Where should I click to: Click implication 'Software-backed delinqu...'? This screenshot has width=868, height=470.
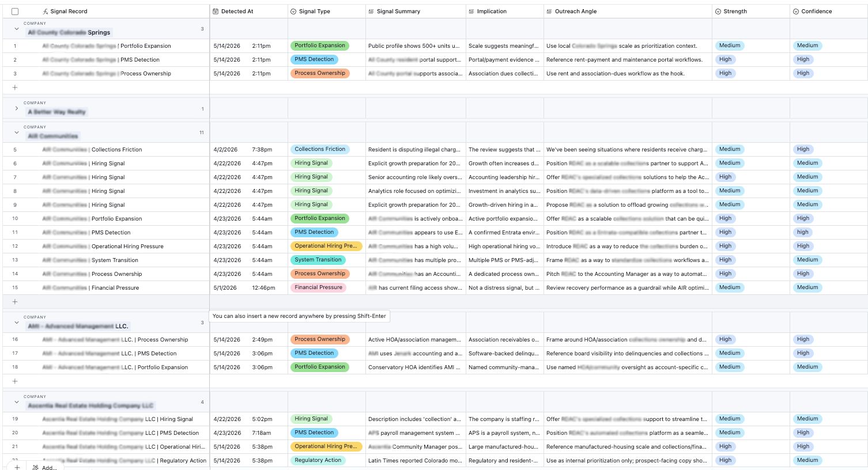pyautogui.click(x=504, y=354)
